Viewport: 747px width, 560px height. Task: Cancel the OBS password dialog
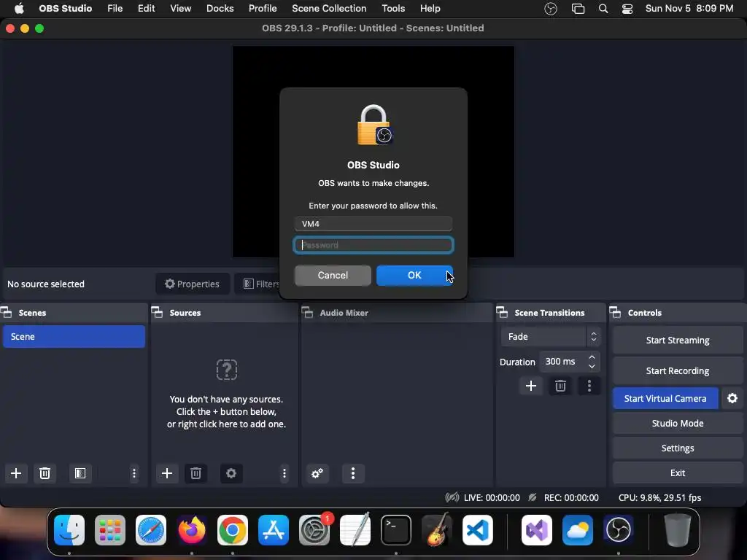(333, 275)
